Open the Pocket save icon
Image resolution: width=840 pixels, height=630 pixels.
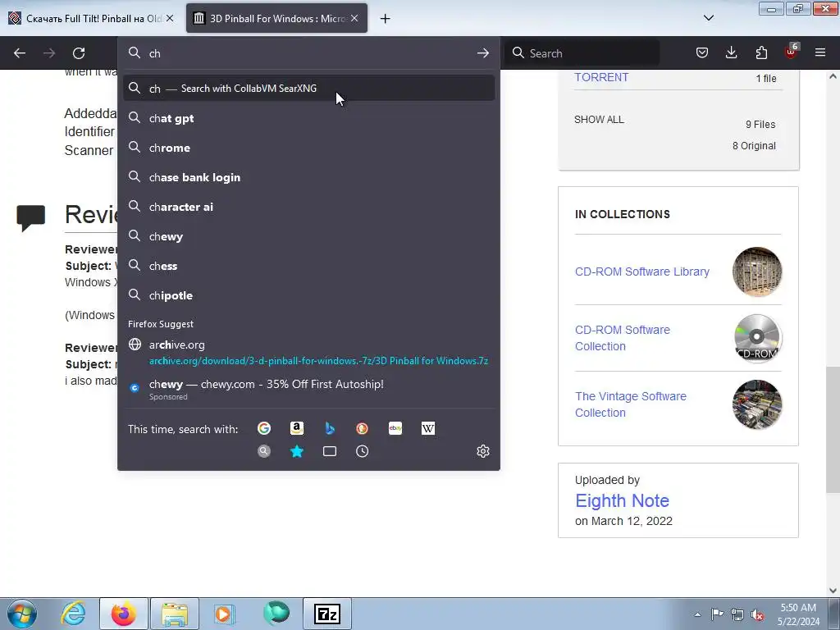[702, 52]
